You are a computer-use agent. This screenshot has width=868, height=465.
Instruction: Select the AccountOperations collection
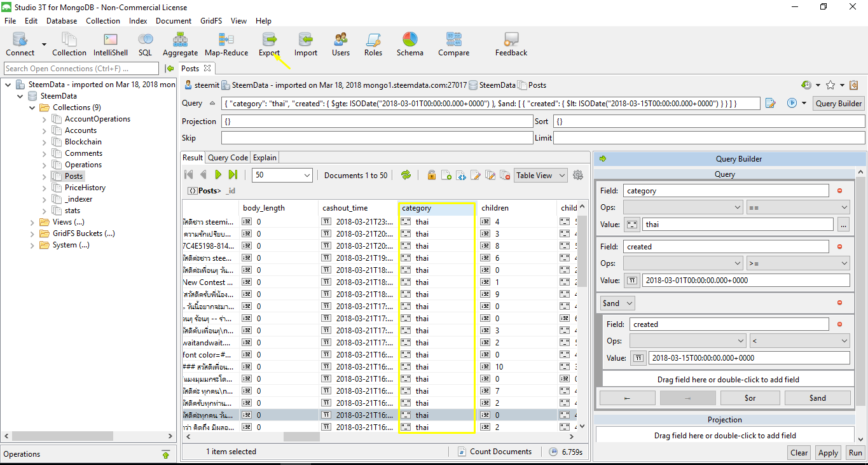[97, 119]
